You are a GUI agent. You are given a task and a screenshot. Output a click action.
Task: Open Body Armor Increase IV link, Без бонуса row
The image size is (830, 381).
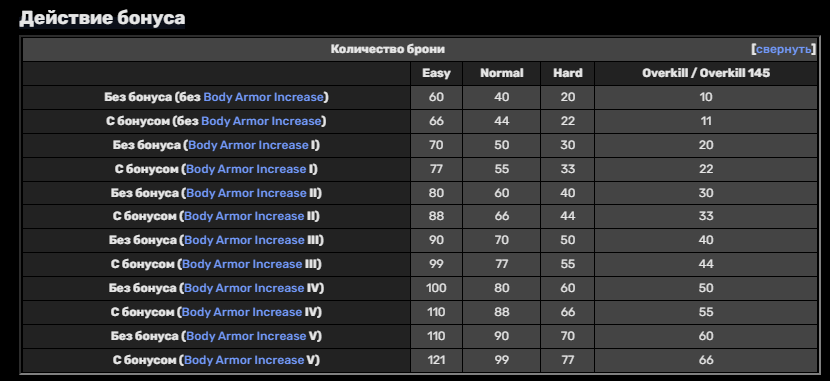pyautogui.click(x=244, y=288)
